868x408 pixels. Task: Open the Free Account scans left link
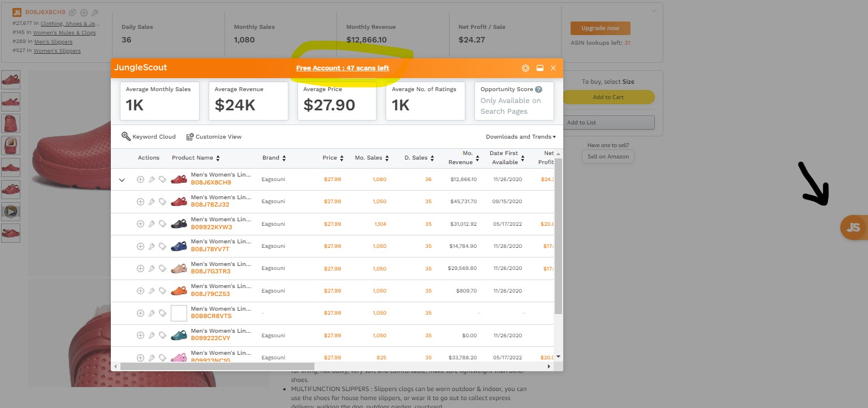[343, 68]
